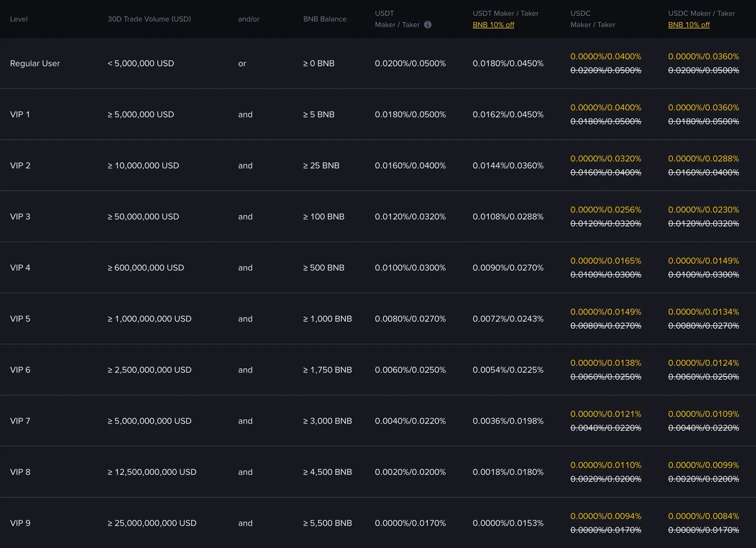Click the VIP 3 level label
Viewport: 756px width, 548px height.
pyautogui.click(x=20, y=217)
